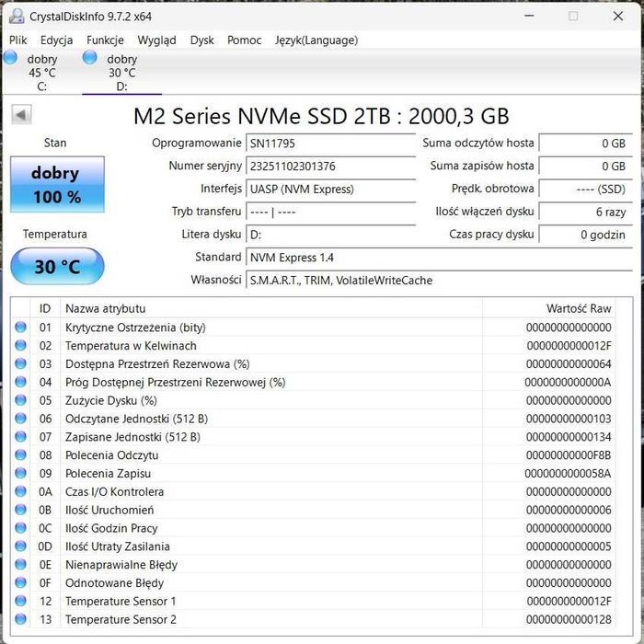The height and width of the screenshot is (644, 644).
Task: Click the CrystalDiskInfo app icon in title bar
Action: pos(17,17)
